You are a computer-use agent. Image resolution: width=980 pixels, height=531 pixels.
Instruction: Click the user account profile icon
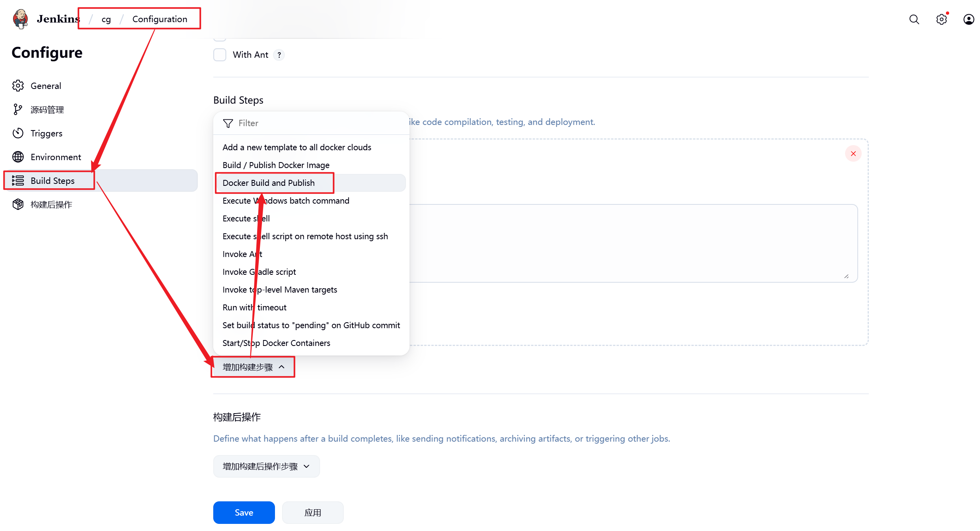tap(969, 19)
